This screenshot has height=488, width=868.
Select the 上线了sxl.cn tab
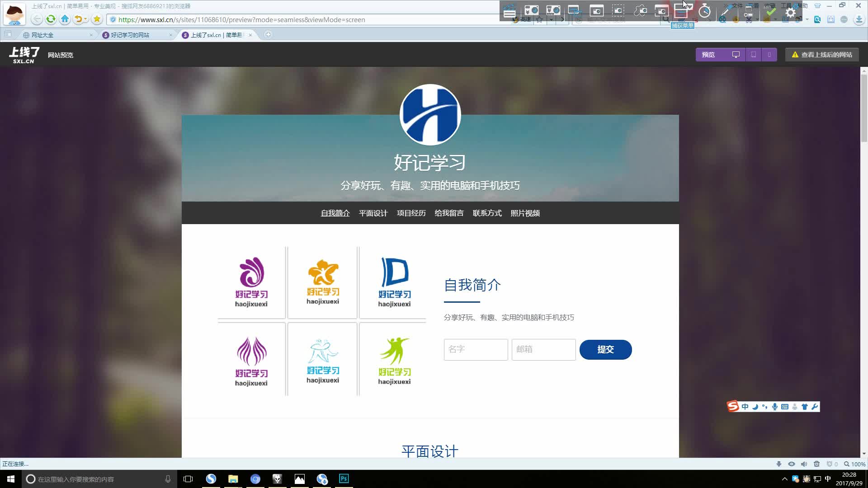click(x=217, y=35)
